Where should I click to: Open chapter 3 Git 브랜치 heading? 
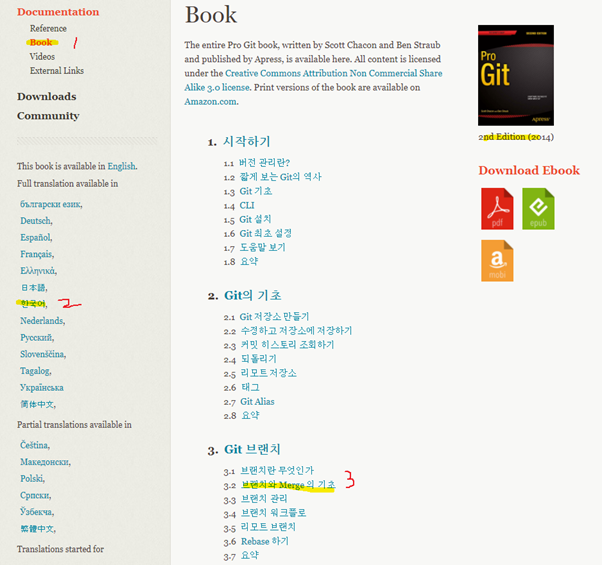tap(252, 449)
